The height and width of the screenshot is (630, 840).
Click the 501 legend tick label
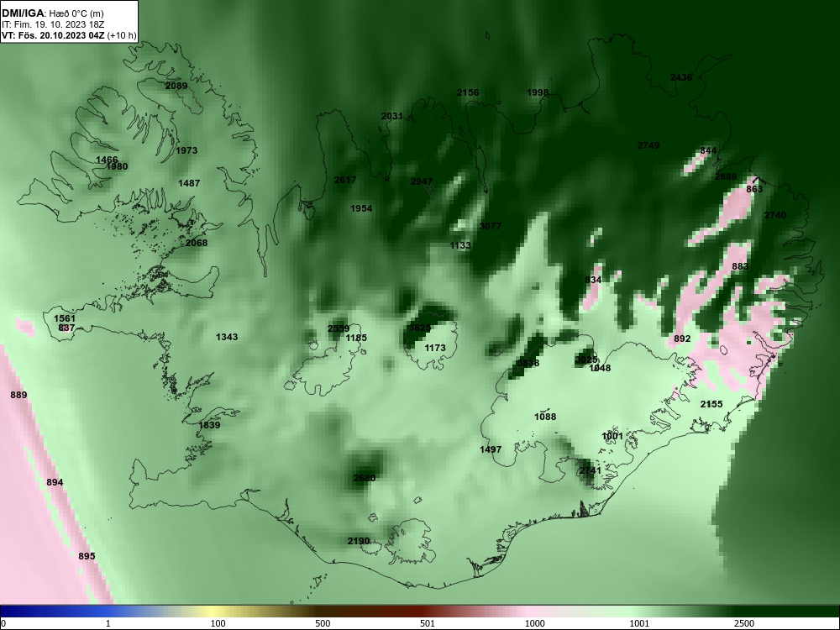tap(428, 623)
